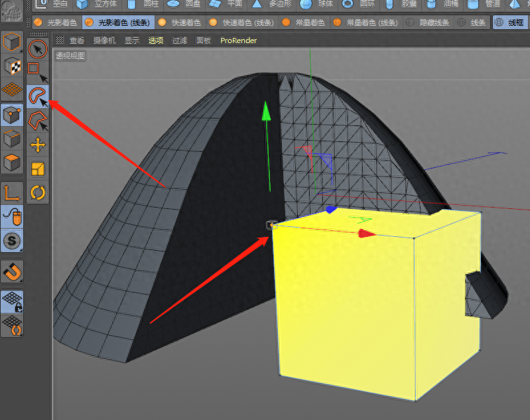This screenshot has height=420, width=530.
Task: Click the Planar Workplane icon
Action: click(x=12, y=325)
